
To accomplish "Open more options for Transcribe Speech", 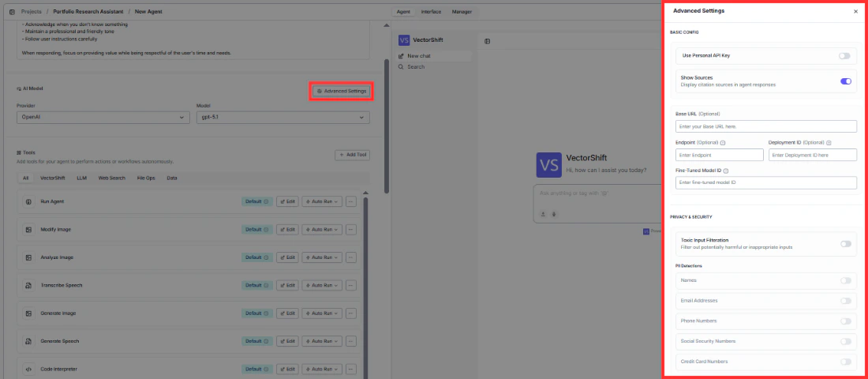I will pyautogui.click(x=351, y=285).
